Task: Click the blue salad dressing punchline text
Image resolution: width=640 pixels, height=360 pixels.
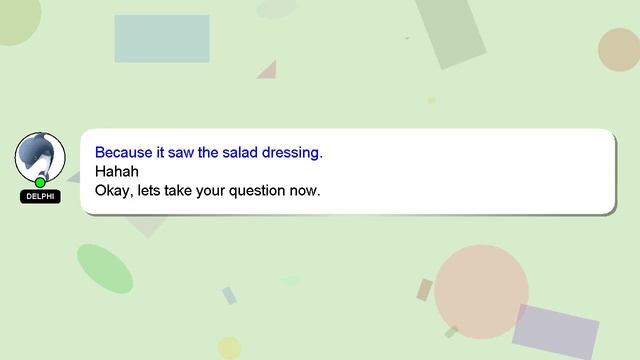Action: (x=209, y=152)
